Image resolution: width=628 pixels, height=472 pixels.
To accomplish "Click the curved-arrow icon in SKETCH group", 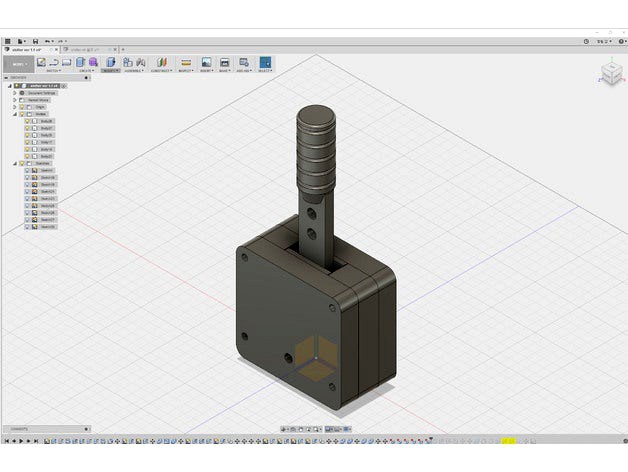I will tap(54, 62).
